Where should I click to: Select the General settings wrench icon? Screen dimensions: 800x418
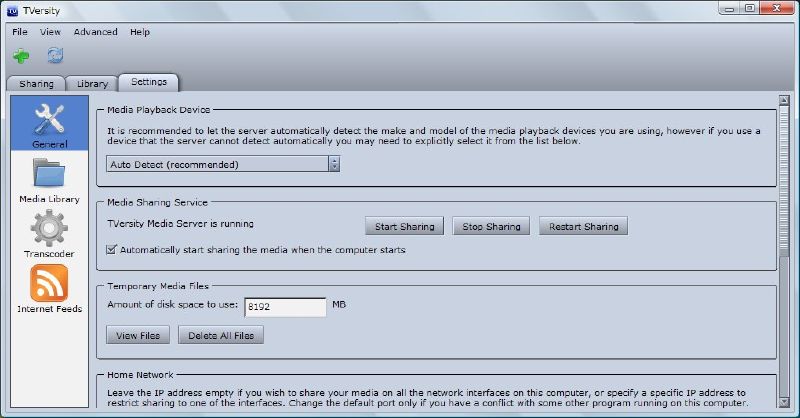49,119
